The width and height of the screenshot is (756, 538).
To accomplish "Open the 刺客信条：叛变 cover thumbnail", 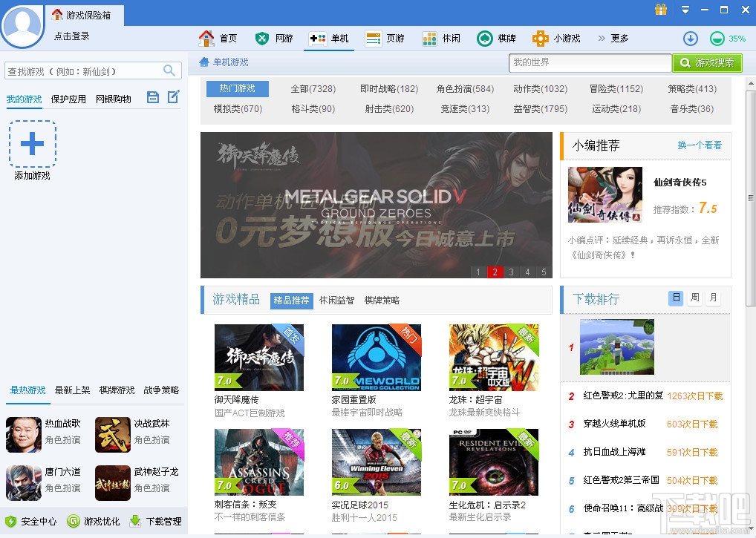I will coord(259,462).
